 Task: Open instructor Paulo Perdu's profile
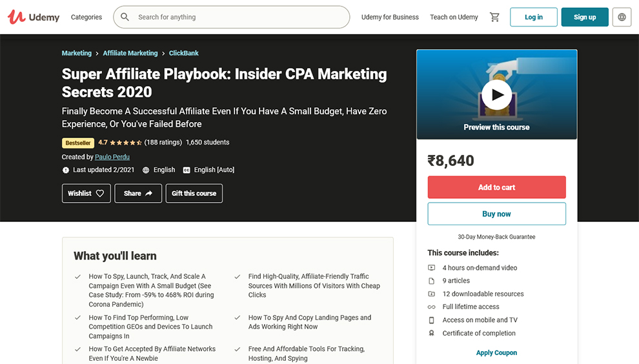112,157
